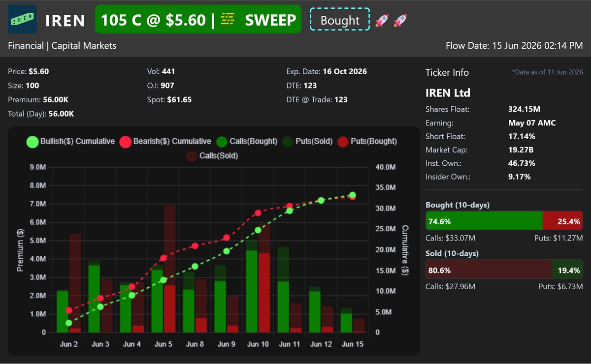591x364 pixels.
Task: Click Market Cap 19.27B value
Action: pos(522,150)
